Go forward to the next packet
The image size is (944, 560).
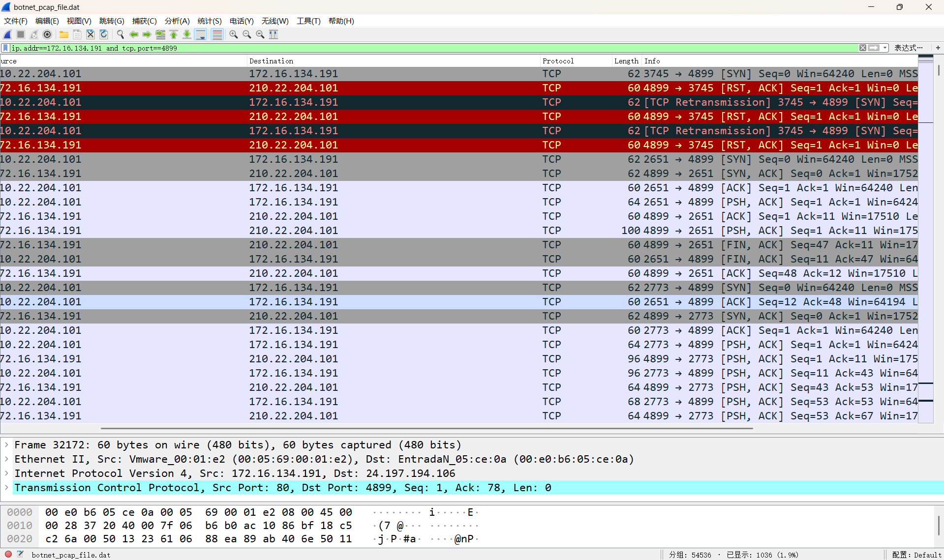click(x=147, y=34)
